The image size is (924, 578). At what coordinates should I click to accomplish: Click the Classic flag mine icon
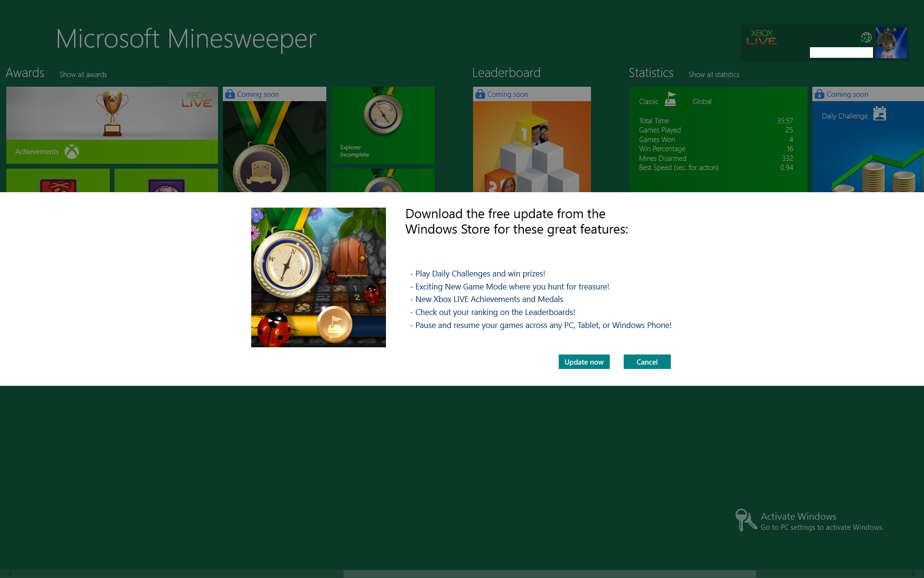670,99
